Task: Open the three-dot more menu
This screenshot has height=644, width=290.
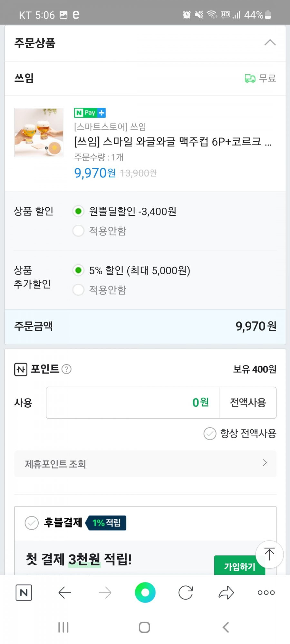Action: click(x=266, y=592)
